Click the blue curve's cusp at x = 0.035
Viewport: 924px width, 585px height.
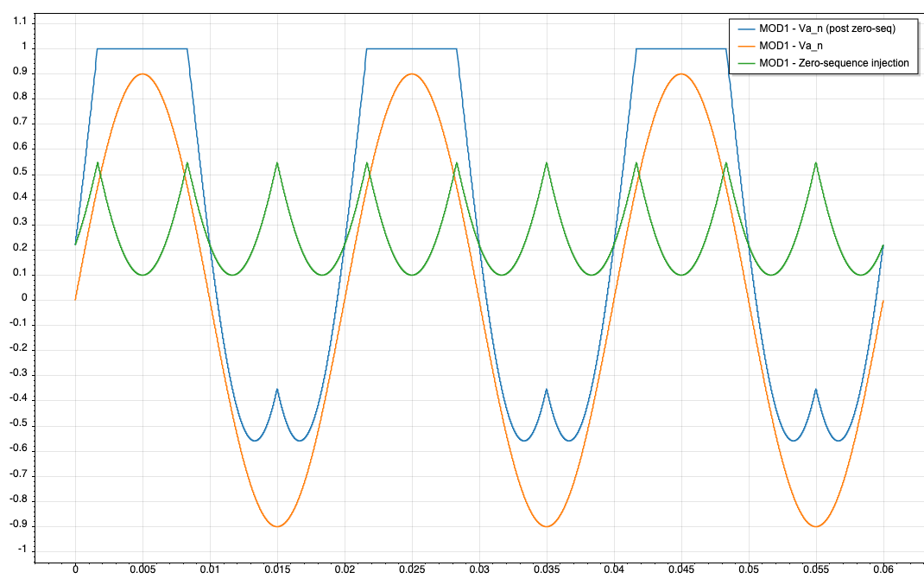[547, 390]
